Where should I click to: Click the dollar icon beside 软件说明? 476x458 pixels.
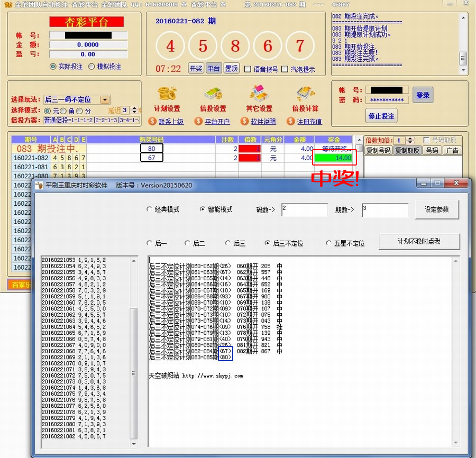243,122
